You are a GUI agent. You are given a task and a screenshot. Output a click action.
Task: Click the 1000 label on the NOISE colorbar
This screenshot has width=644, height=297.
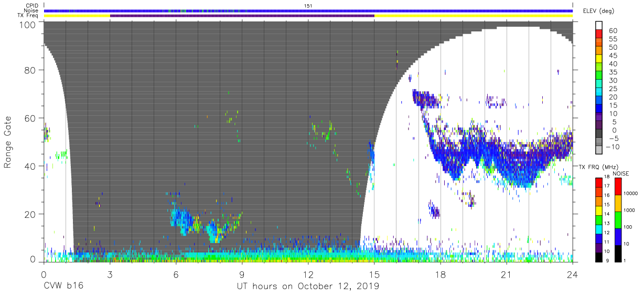(x=629, y=210)
